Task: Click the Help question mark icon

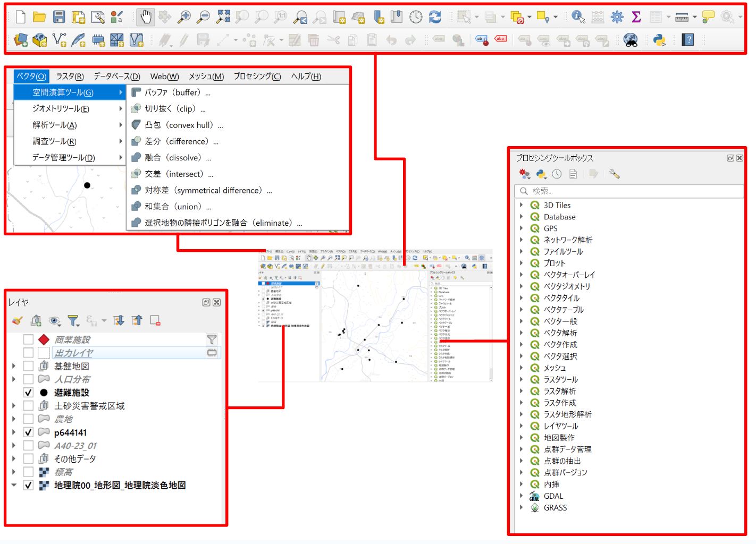Action: pos(688,40)
